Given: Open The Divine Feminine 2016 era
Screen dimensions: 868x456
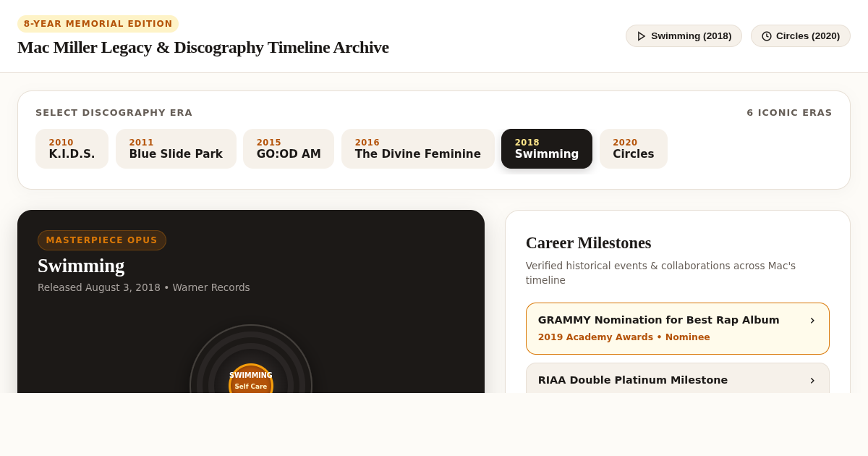Looking at the screenshot, I should coord(417,148).
